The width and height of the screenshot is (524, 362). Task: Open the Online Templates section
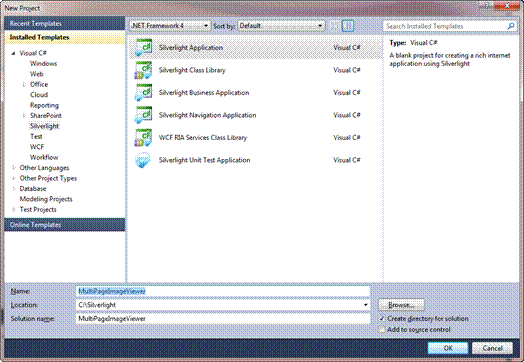coord(65,225)
